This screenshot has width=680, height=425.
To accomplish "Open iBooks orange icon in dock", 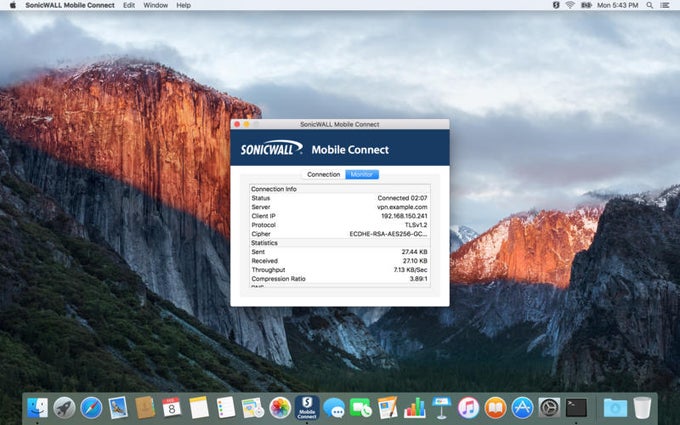I will click(x=495, y=408).
